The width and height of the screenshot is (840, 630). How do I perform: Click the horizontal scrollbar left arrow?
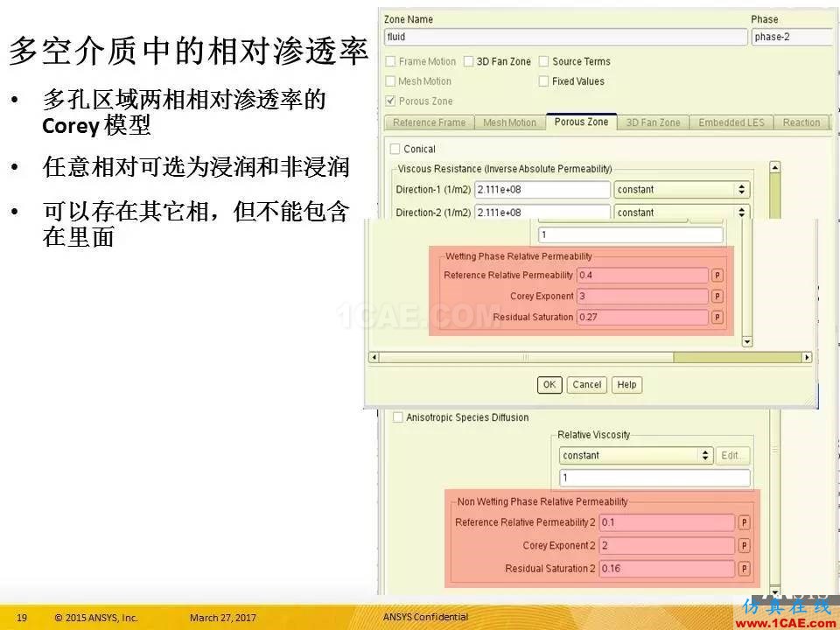[x=374, y=357]
